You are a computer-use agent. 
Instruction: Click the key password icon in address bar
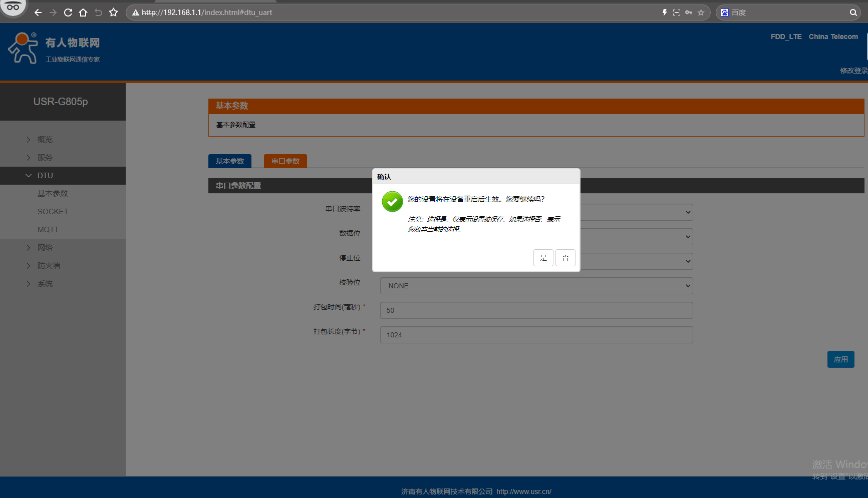click(x=689, y=13)
